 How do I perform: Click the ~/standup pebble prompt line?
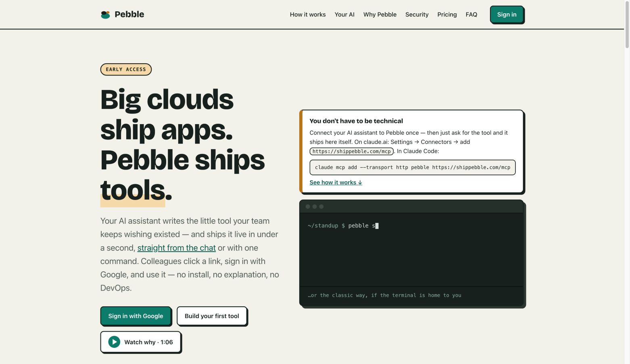pyautogui.click(x=343, y=226)
